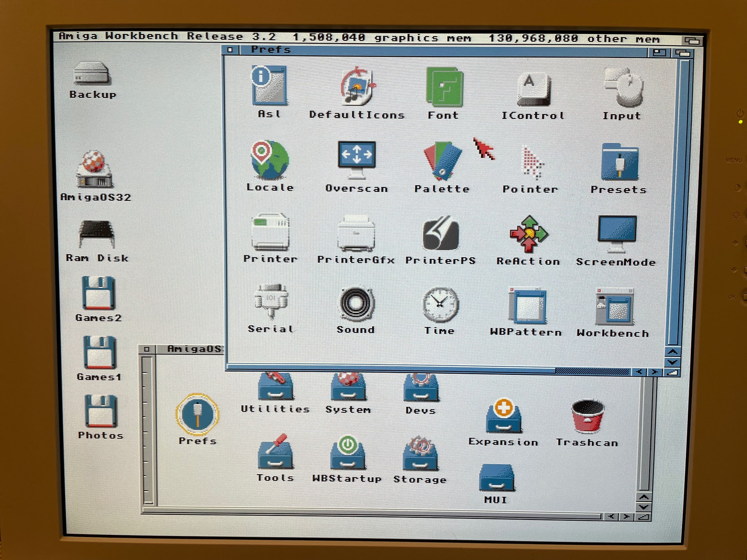This screenshot has height=560, width=747.
Task: Open the Storage drawer icon
Action: click(x=420, y=454)
